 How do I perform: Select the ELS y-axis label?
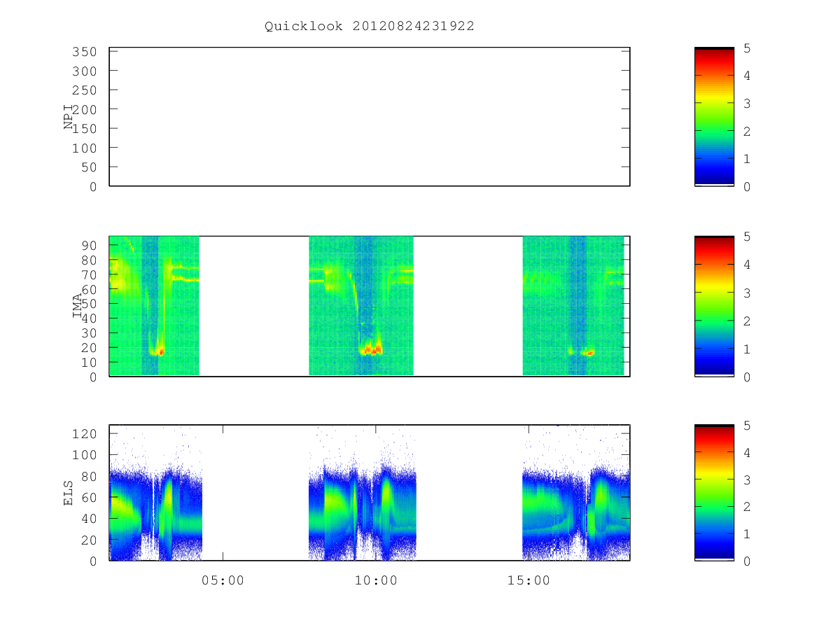pyautogui.click(x=69, y=493)
